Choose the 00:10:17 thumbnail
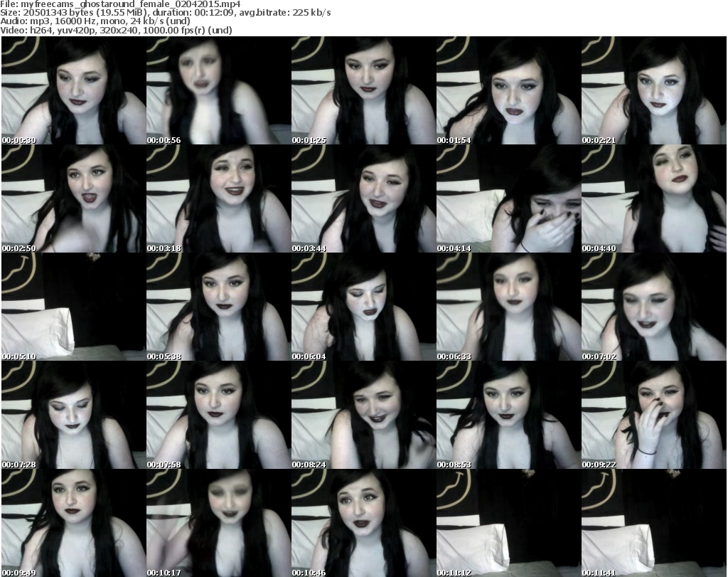This screenshot has width=728, height=577. click(218, 523)
